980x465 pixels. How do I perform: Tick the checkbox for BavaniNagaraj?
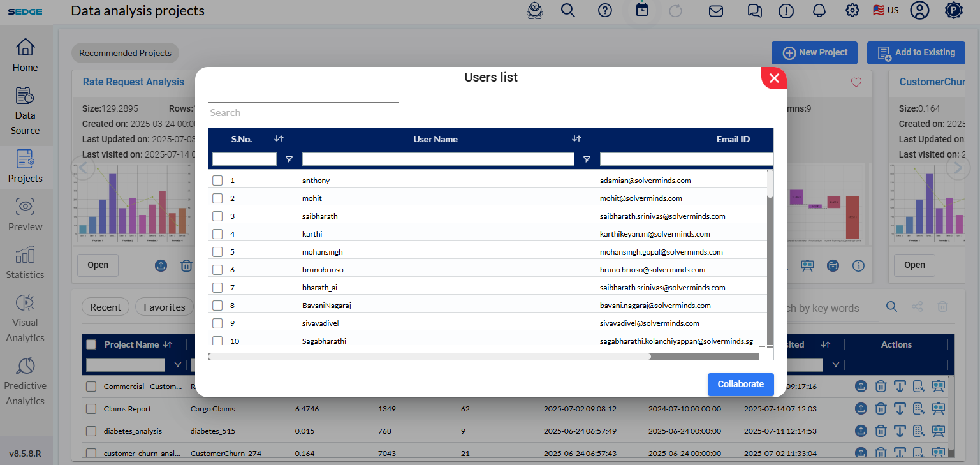click(217, 306)
